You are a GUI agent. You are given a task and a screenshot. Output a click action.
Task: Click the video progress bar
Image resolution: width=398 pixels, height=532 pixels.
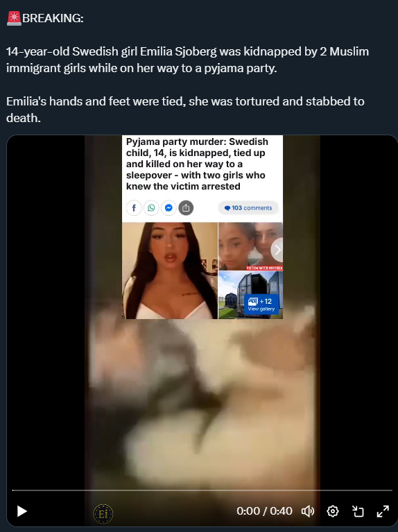202,490
